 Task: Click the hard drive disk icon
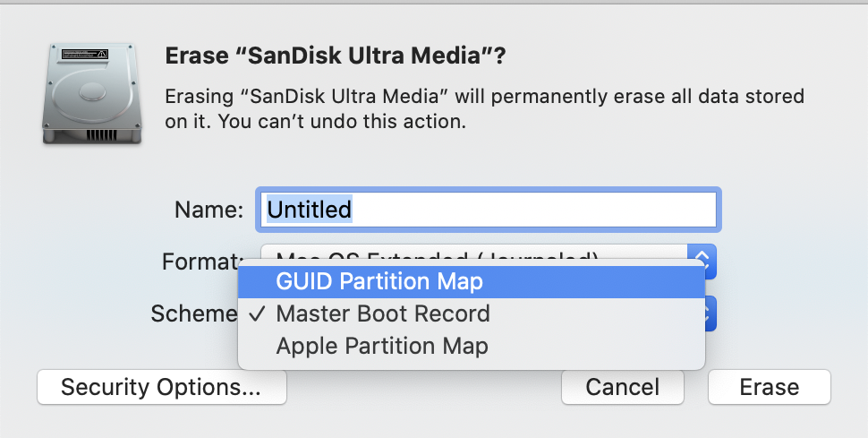pos(91,92)
